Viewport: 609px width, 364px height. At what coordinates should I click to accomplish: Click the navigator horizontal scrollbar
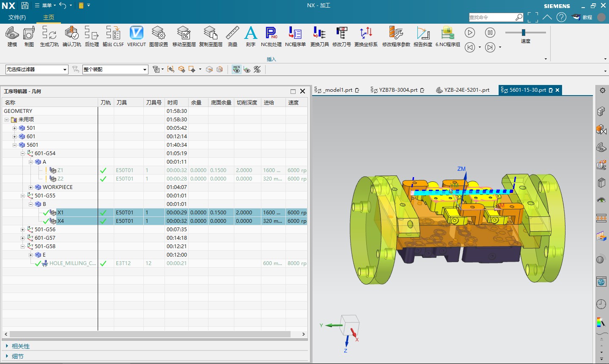(150, 334)
